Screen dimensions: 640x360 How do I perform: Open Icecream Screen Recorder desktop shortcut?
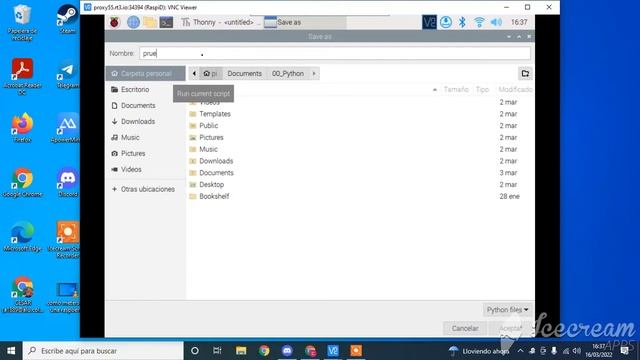(x=66, y=240)
